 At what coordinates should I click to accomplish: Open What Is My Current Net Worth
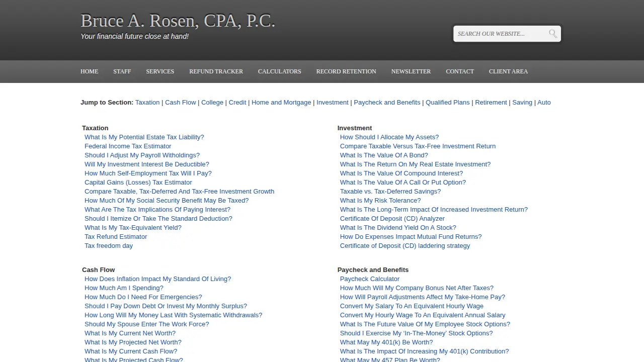click(x=130, y=333)
